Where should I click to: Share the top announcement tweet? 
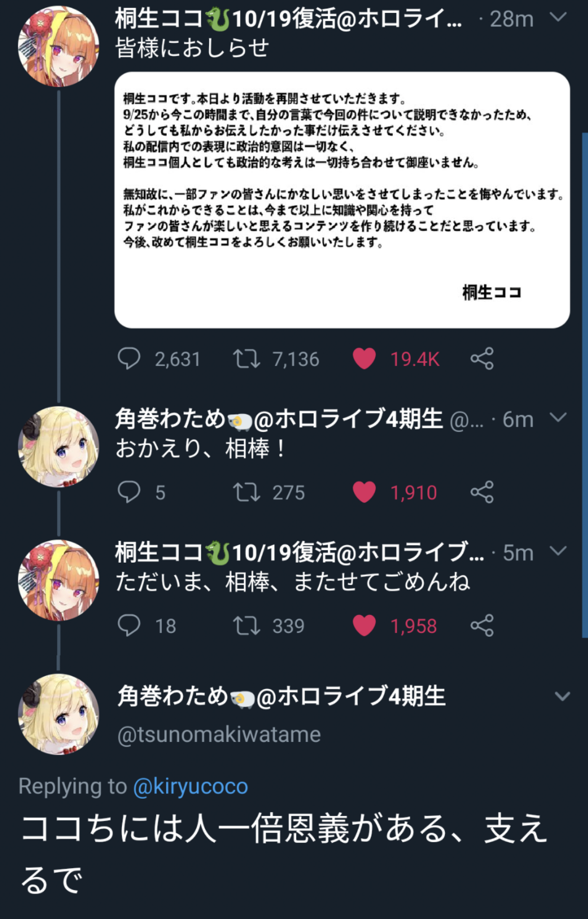click(482, 359)
